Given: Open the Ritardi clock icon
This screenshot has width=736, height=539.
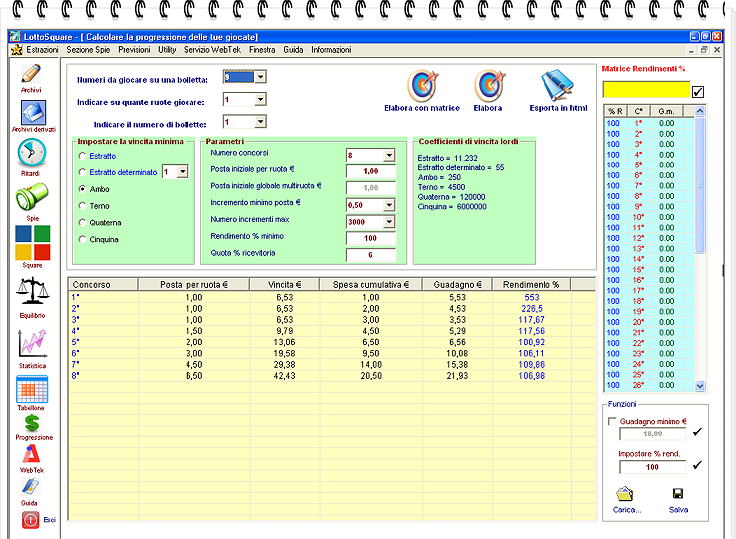Looking at the screenshot, I should 31,153.
